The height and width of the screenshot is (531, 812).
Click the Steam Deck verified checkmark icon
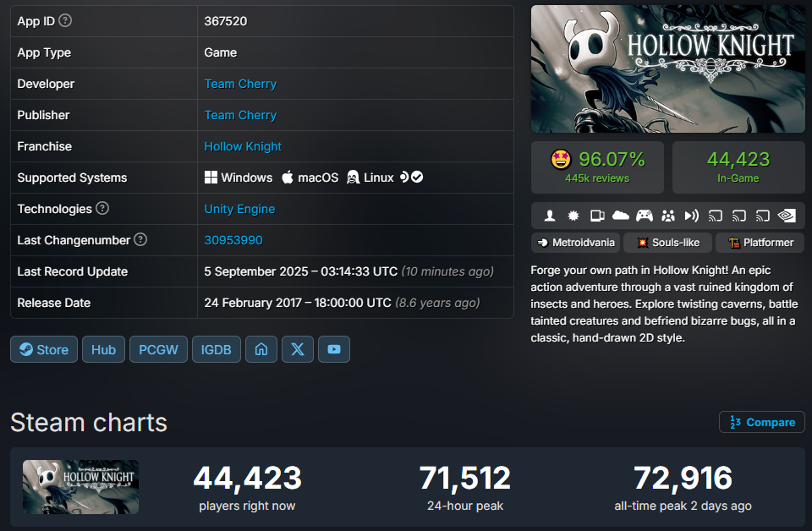417,177
